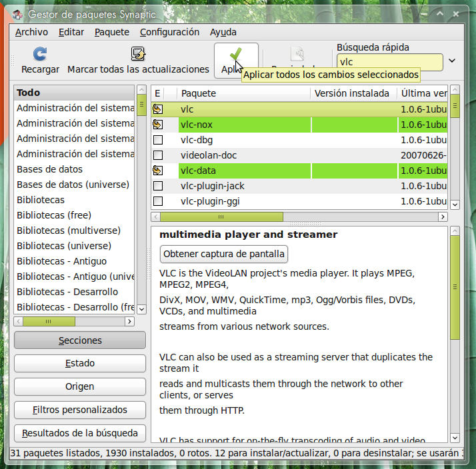Click the Estado filter button
This screenshot has width=476, height=469.
80,363
